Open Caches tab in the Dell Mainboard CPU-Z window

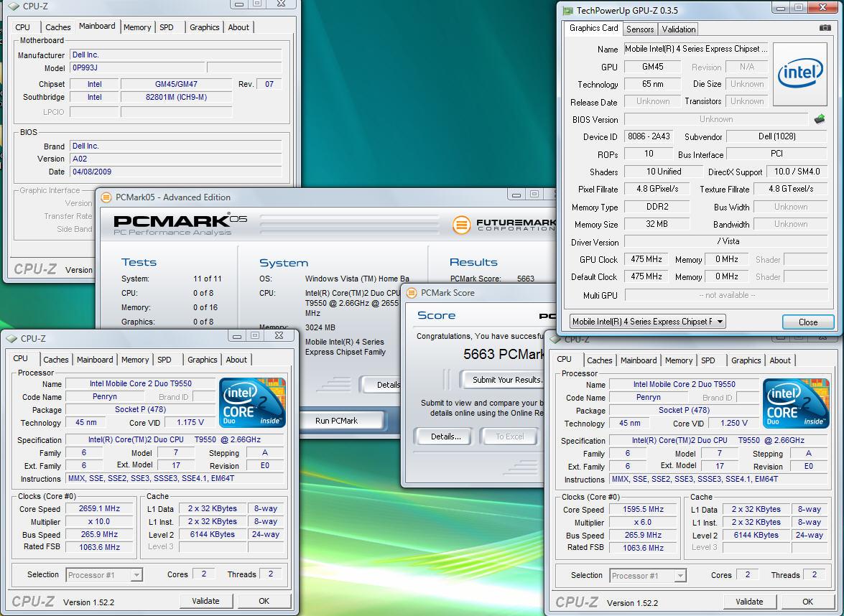(x=58, y=27)
